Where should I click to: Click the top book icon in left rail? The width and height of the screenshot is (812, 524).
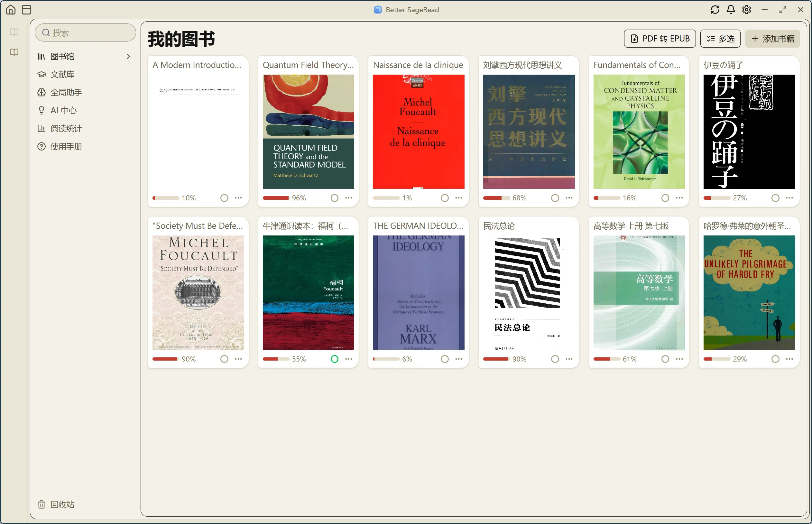click(14, 32)
